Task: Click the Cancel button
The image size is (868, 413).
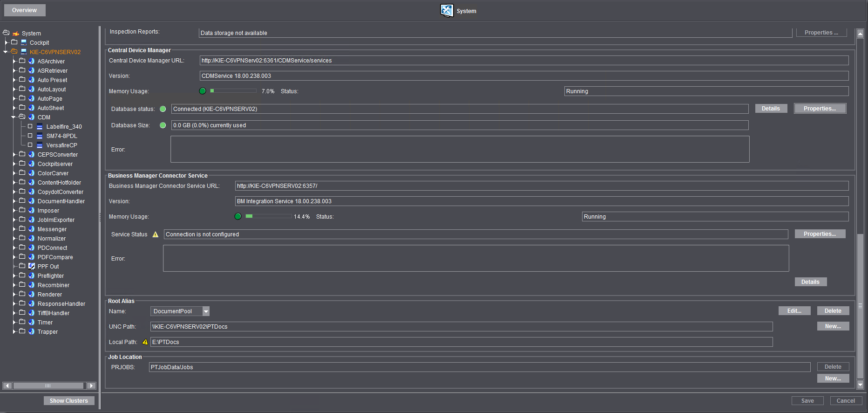Action: (846, 401)
